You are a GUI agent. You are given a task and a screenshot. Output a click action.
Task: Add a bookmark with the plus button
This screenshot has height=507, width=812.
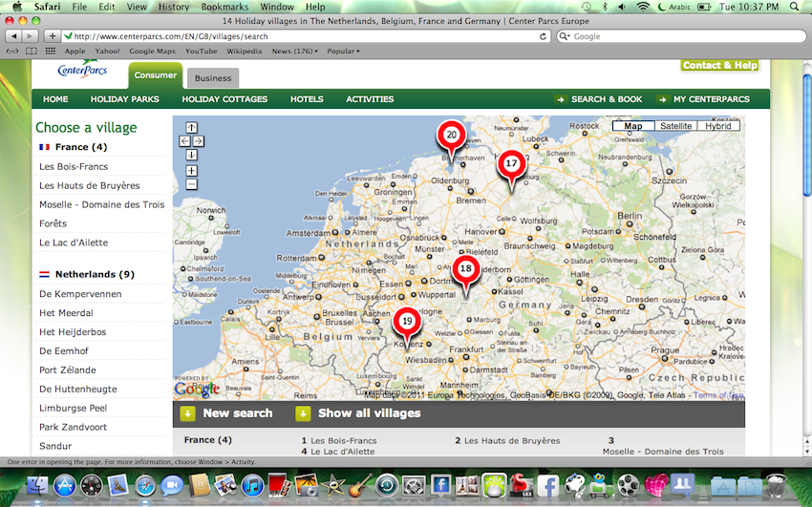pyautogui.click(x=52, y=36)
